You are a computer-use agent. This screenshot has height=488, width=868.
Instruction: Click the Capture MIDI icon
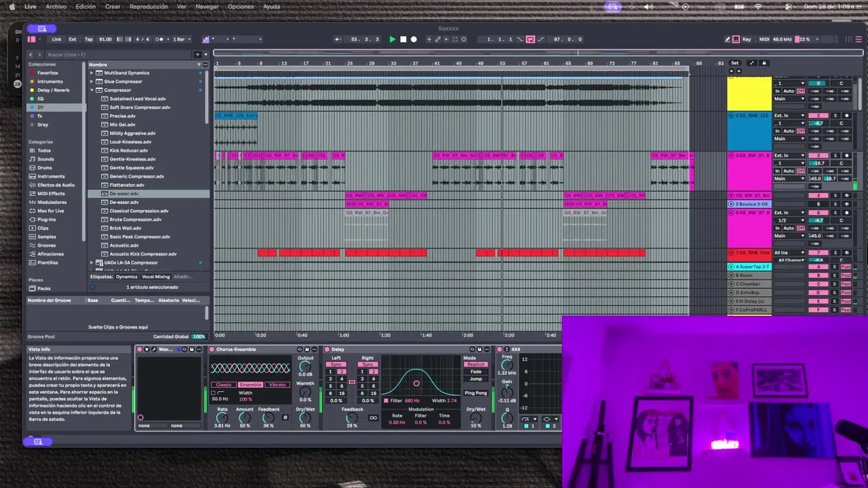click(x=455, y=39)
